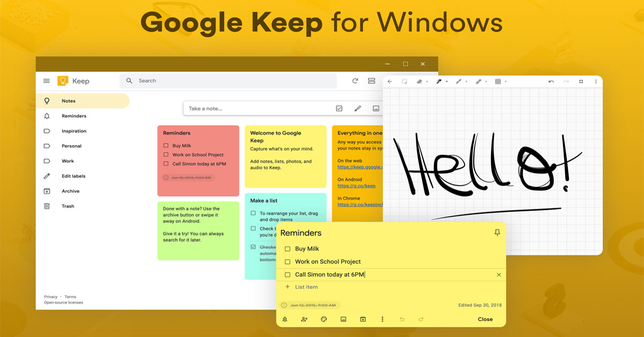Check 'Work on School Project' in open yellow note
Viewport: 644px width, 337px height.
288,262
